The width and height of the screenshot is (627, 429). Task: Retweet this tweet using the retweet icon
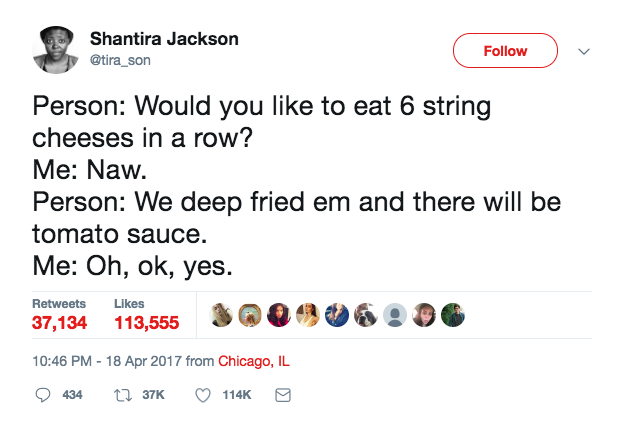122,396
